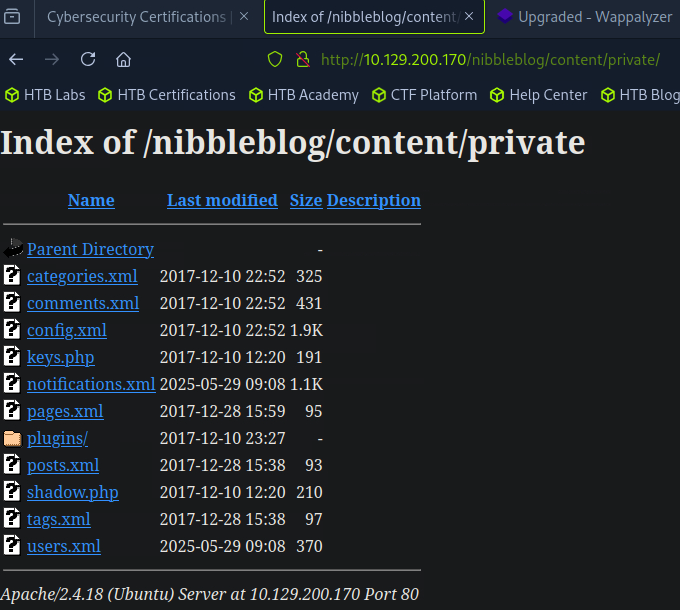Switch to the Cybersecurity Certifications tab
The width and height of the screenshot is (680, 610).
click(136, 17)
